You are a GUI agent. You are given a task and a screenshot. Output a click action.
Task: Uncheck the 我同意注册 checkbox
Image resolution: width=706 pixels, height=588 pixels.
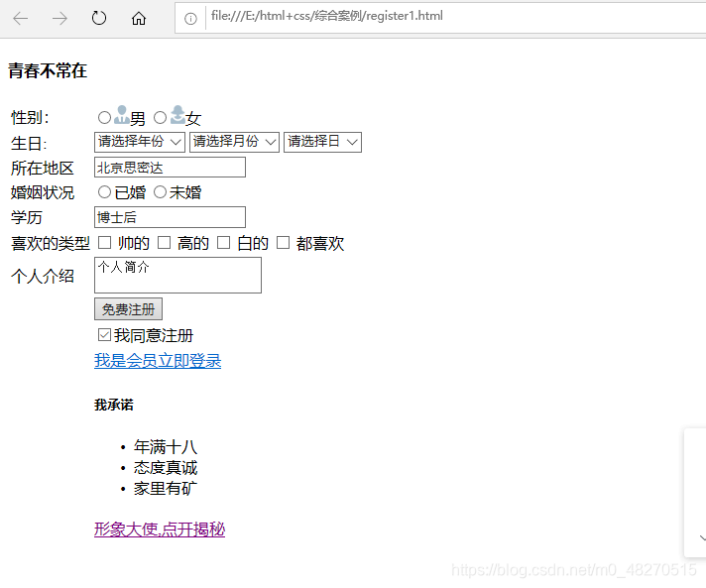104,334
